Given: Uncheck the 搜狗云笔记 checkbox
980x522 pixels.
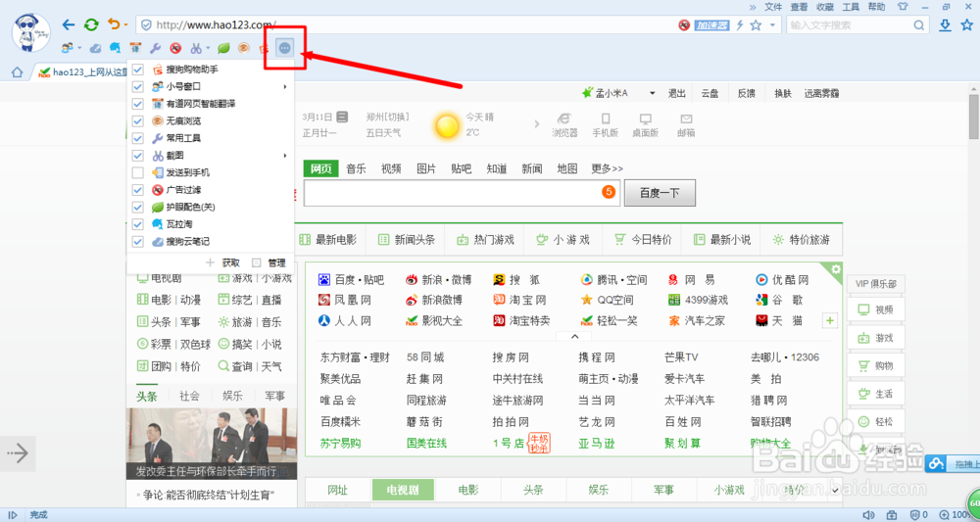Looking at the screenshot, I should point(138,241).
